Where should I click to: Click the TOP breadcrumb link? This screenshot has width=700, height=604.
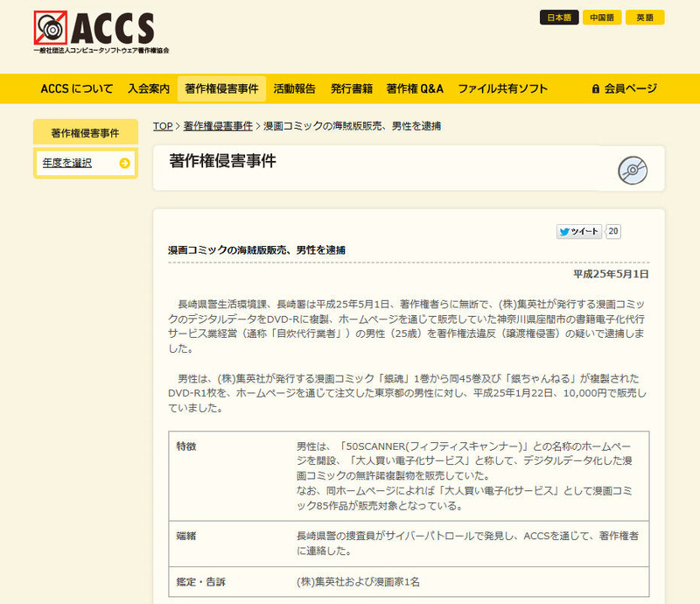163,126
